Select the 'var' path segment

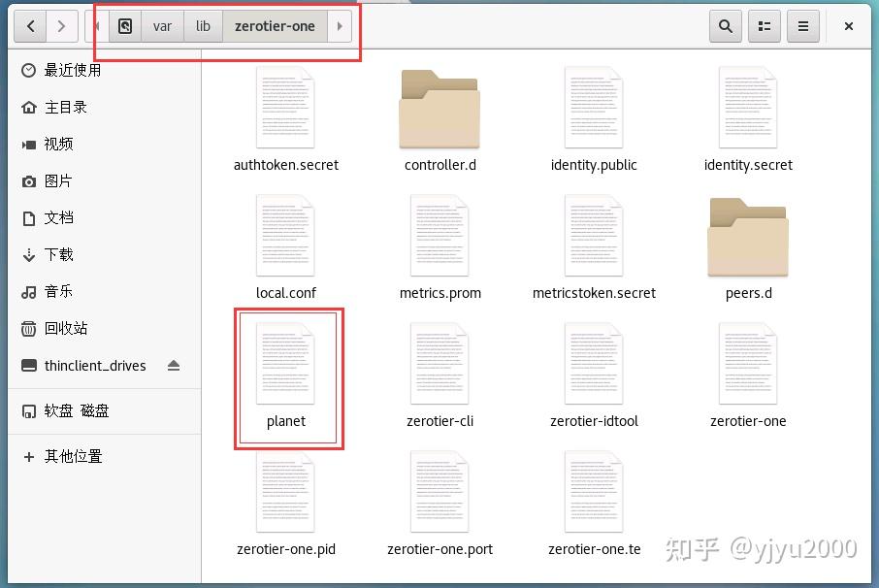point(162,26)
